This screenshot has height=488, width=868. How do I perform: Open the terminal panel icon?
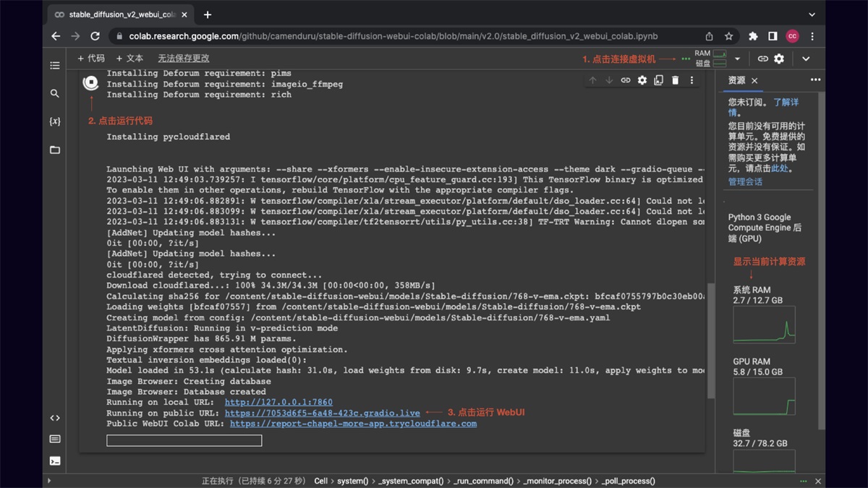(55, 461)
